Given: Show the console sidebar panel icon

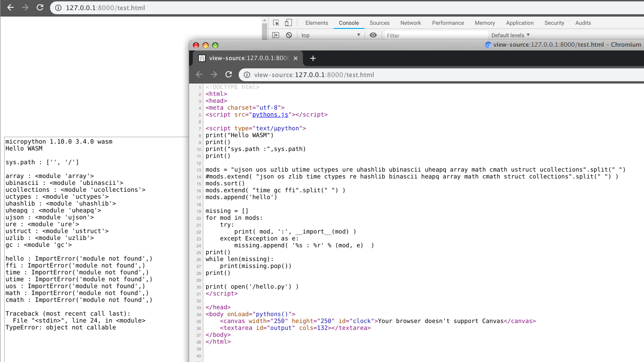Looking at the screenshot, I should pyautogui.click(x=275, y=35).
